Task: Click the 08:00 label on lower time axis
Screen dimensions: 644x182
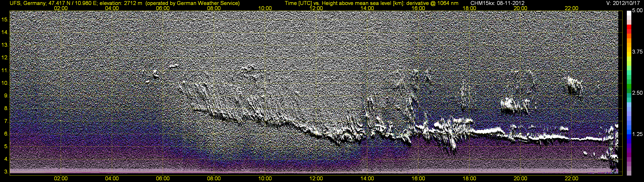Action: coord(214,179)
